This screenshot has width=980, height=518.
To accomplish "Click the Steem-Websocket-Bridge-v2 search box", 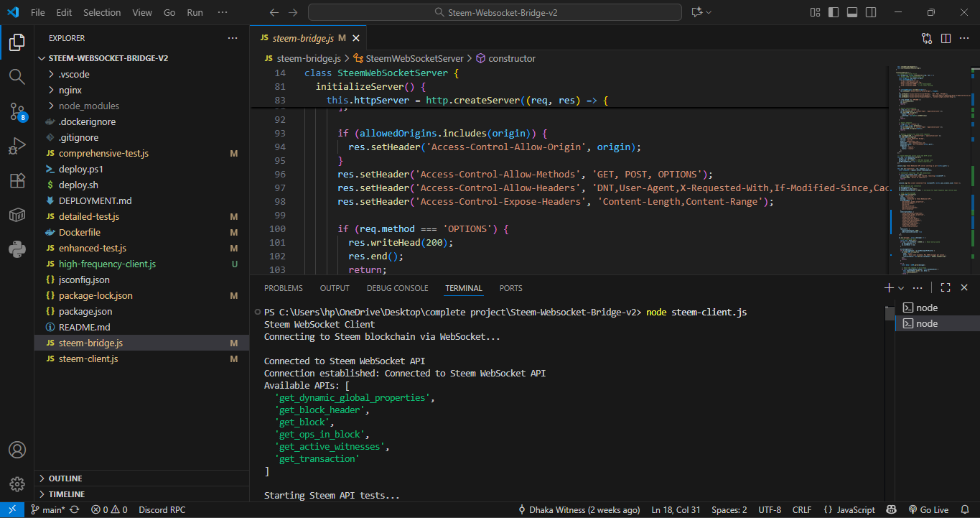I will 495,12.
